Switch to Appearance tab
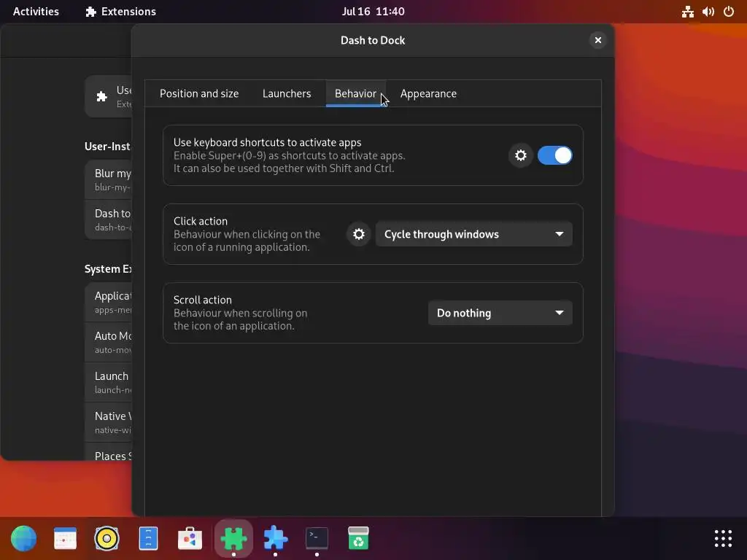Screen dimensions: 747x560 tap(428, 94)
